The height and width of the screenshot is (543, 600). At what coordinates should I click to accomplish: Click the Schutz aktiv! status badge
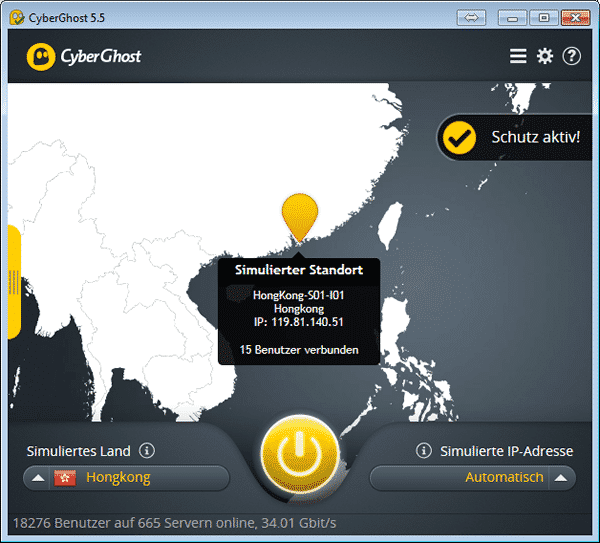point(515,137)
